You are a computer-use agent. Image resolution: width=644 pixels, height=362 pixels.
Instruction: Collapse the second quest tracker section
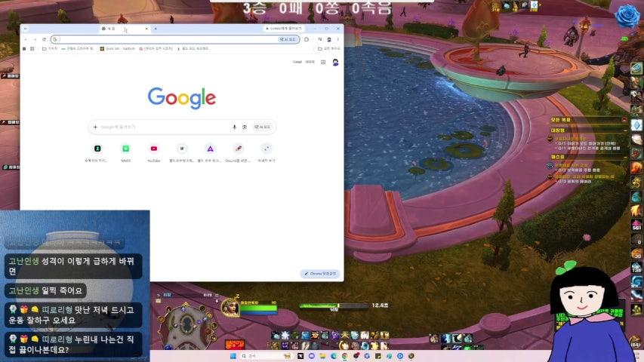coord(625,130)
